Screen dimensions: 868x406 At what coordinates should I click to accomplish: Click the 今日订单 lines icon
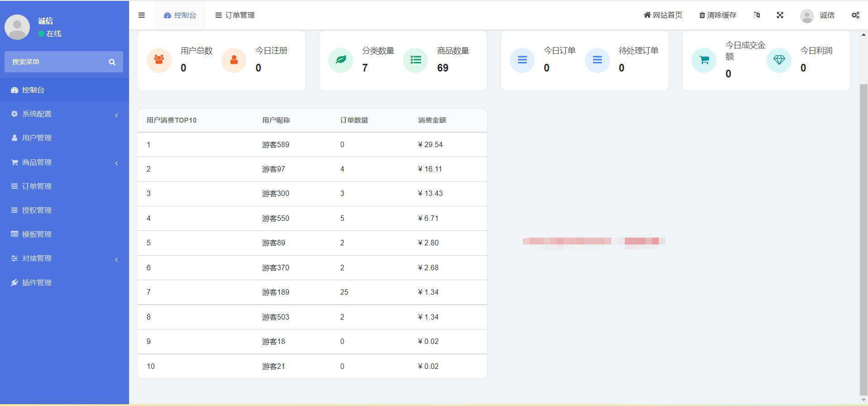(x=522, y=60)
